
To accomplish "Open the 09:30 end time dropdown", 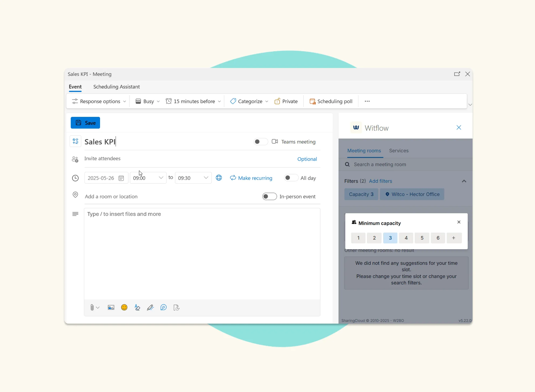I will point(193,178).
